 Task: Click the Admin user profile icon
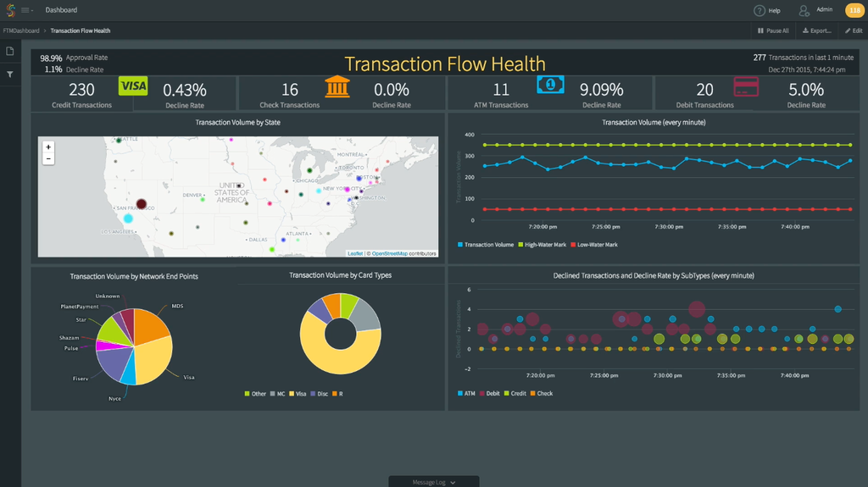point(804,10)
